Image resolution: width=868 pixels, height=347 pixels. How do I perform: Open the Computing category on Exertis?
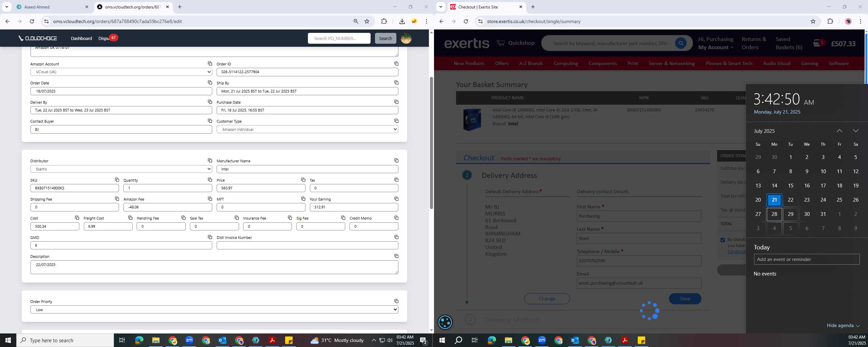tap(566, 63)
